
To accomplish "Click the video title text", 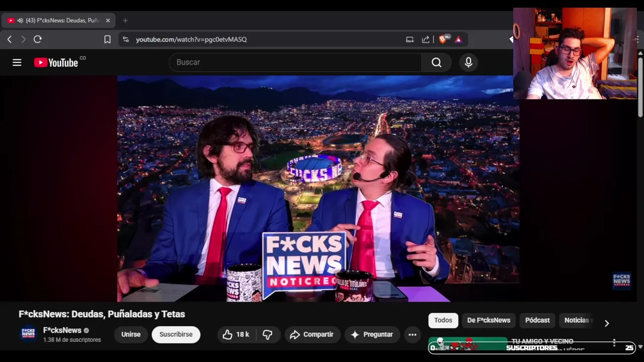I will [102, 314].
